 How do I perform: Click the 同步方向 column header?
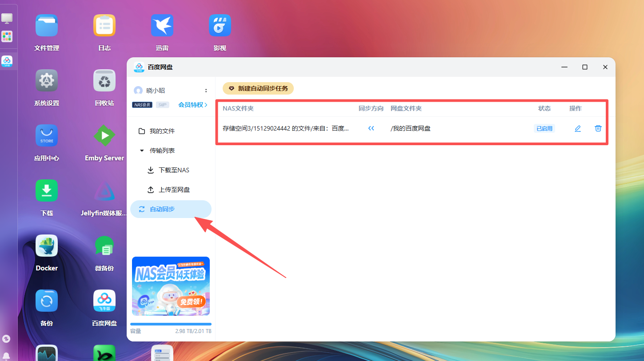click(x=371, y=108)
